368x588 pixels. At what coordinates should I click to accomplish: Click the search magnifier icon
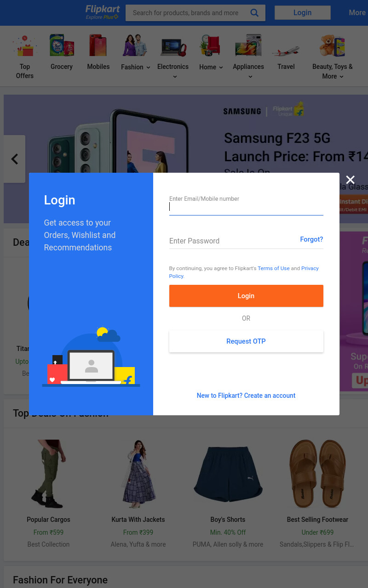pos(254,13)
